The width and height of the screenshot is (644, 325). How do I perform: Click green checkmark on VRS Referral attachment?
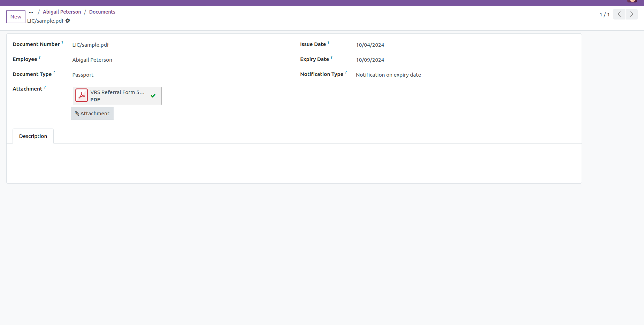[x=153, y=96]
